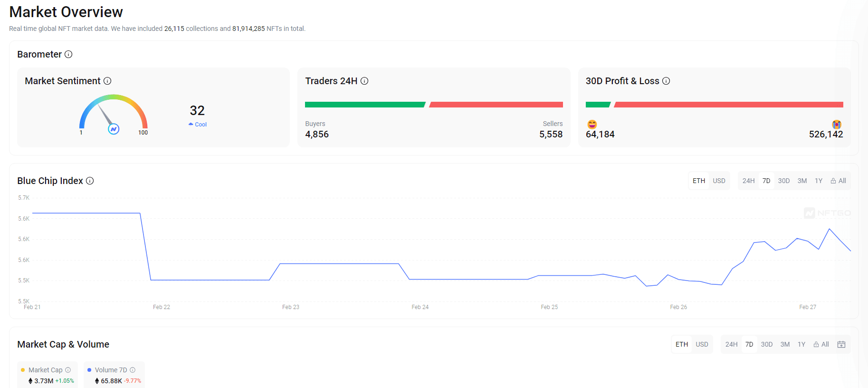Select 30D range for Blue Chip Index
The image size is (868, 388).
[784, 181]
